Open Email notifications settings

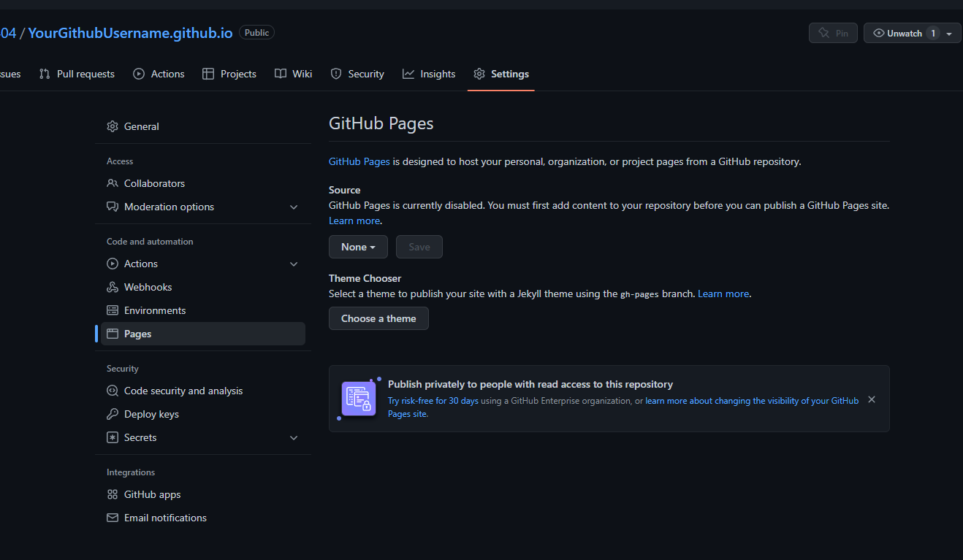(203, 518)
